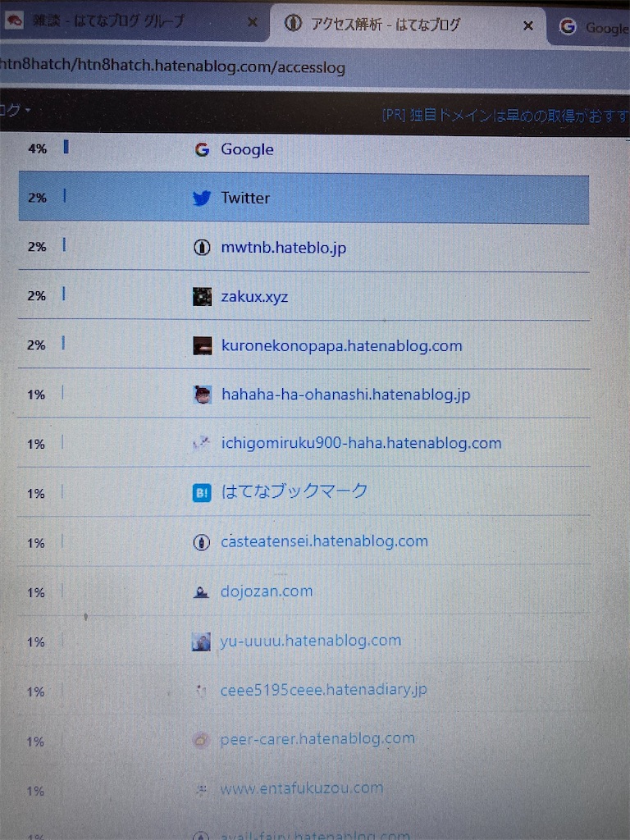Open the dojozan.com link

[x=267, y=591]
